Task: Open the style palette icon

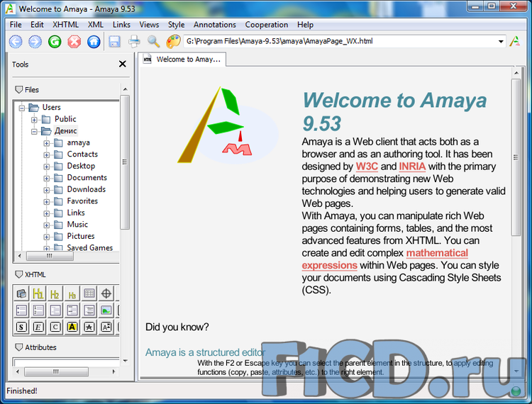Action: pyautogui.click(x=173, y=42)
